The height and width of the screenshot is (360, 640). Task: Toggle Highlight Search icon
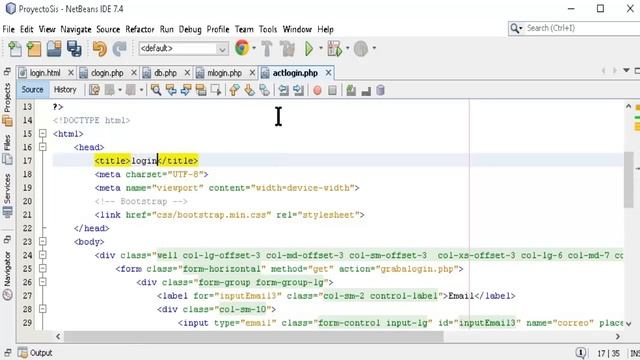(x=200, y=90)
